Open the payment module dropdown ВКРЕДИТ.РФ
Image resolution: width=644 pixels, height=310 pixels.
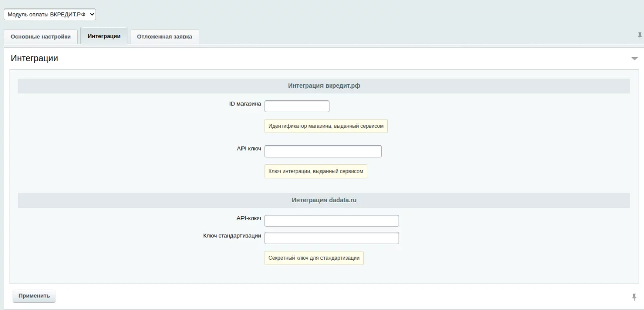49,15
